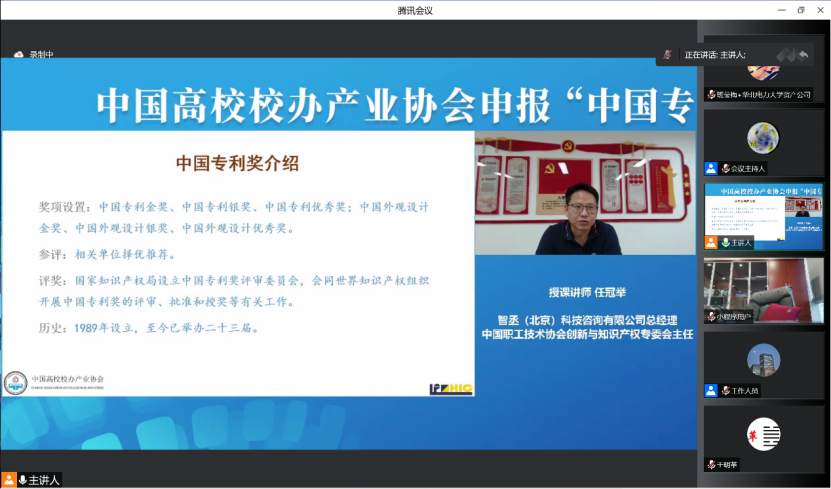Screen dimensions: 831x489
Task: Open the 主讲人 shared-screen thumbnail in the sidebar
Action: tap(763, 217)
